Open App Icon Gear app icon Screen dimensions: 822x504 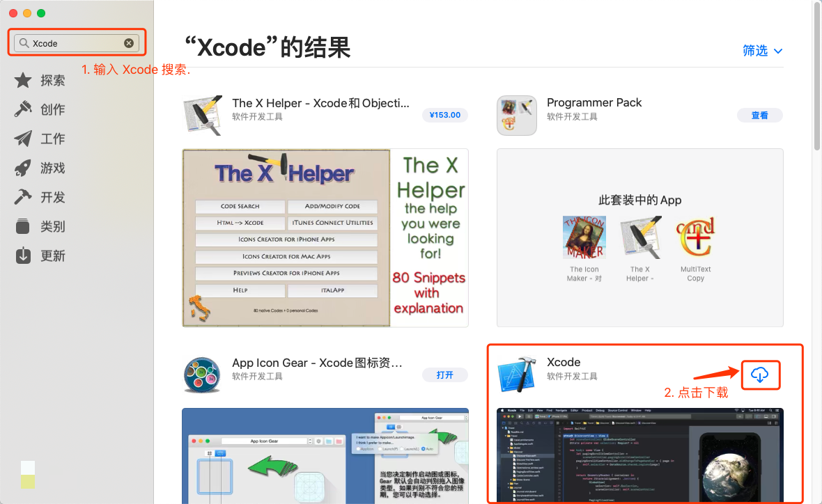(x=202, y=375)
